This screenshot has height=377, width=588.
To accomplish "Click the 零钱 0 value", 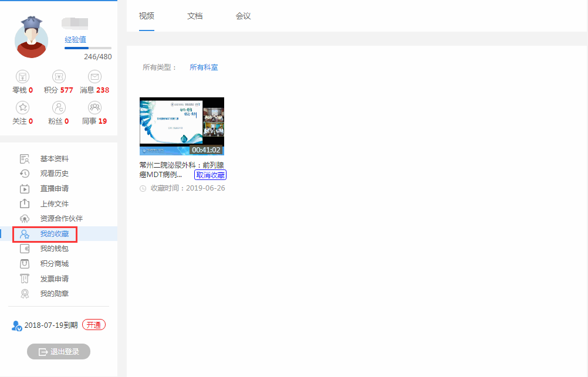I will [31, 90].
